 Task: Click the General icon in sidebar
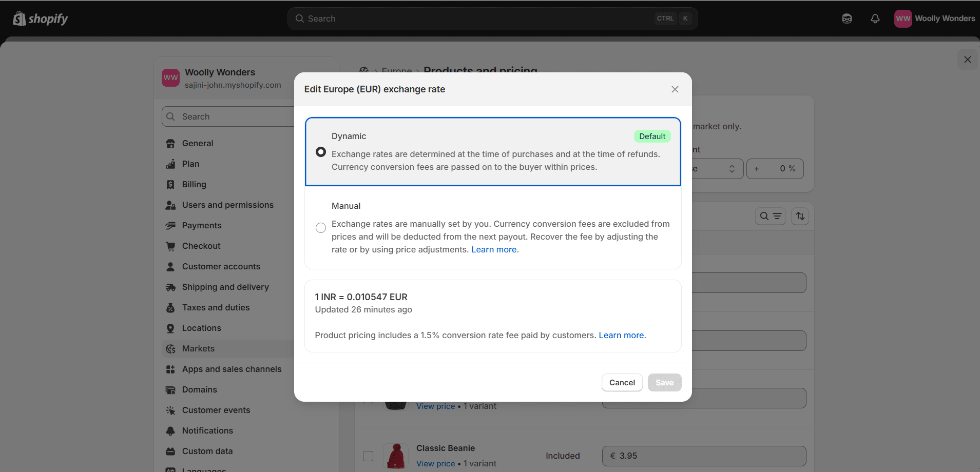click(x=170, y=144)
